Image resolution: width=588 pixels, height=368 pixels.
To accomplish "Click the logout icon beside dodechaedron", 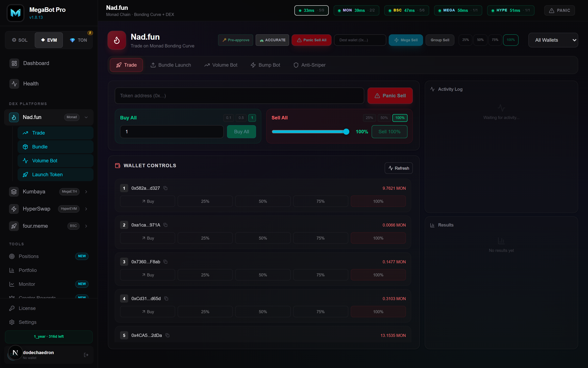I will [x=86, y=355].
